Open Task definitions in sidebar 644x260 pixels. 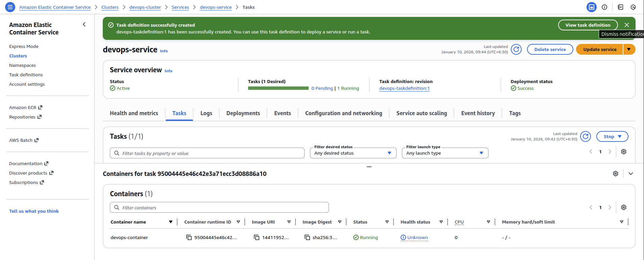[26, 75]
